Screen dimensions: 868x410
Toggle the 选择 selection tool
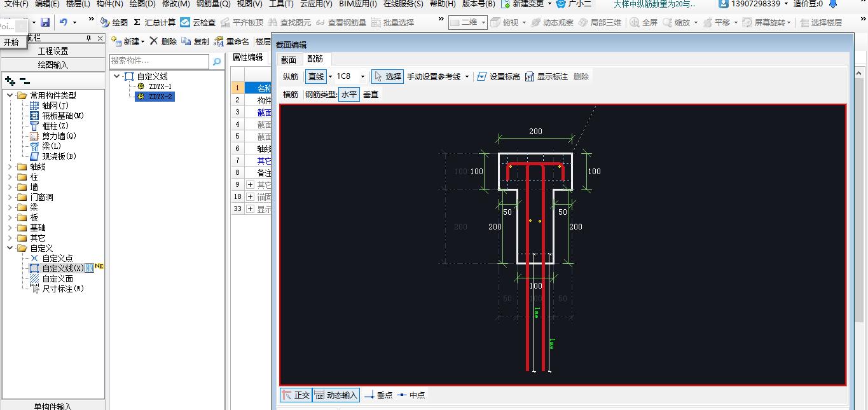pyautogui.click(x=387, y=76)
